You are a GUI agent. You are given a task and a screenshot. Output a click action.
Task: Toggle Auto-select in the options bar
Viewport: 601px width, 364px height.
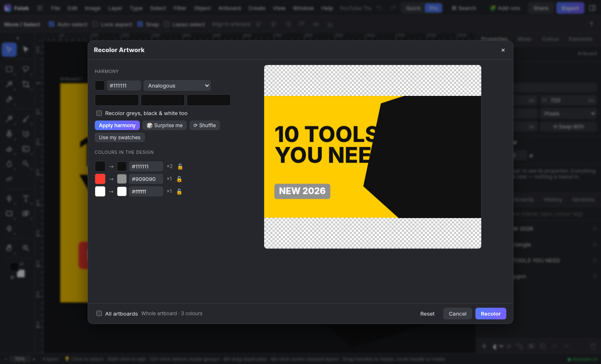[x=52, y=24]
